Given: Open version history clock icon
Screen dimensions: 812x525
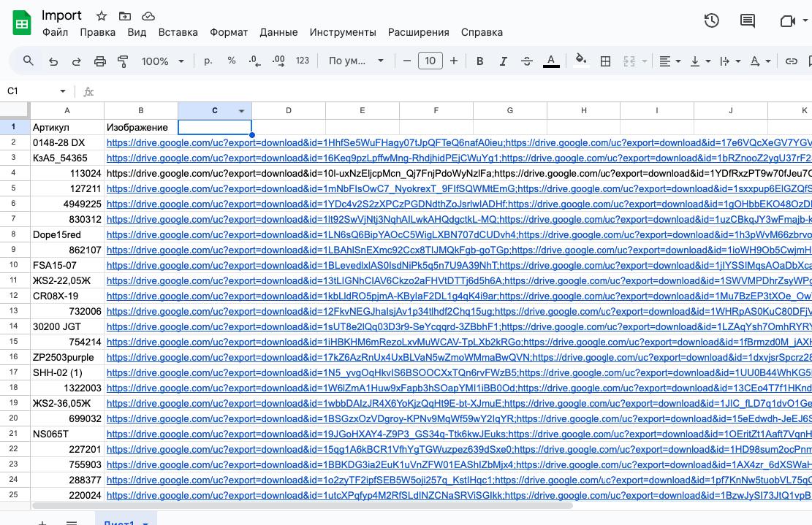Looking at the screenshot, I should coord(712,20).
